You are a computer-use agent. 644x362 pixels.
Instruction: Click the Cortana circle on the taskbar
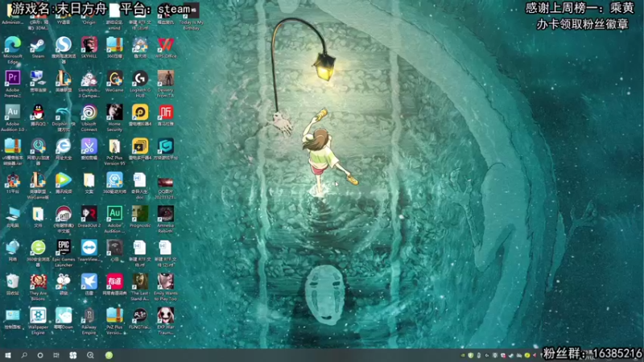coord(40,355)
